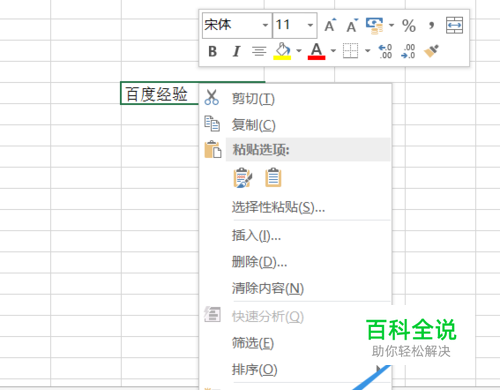Select the Format Painter brush

431,51
